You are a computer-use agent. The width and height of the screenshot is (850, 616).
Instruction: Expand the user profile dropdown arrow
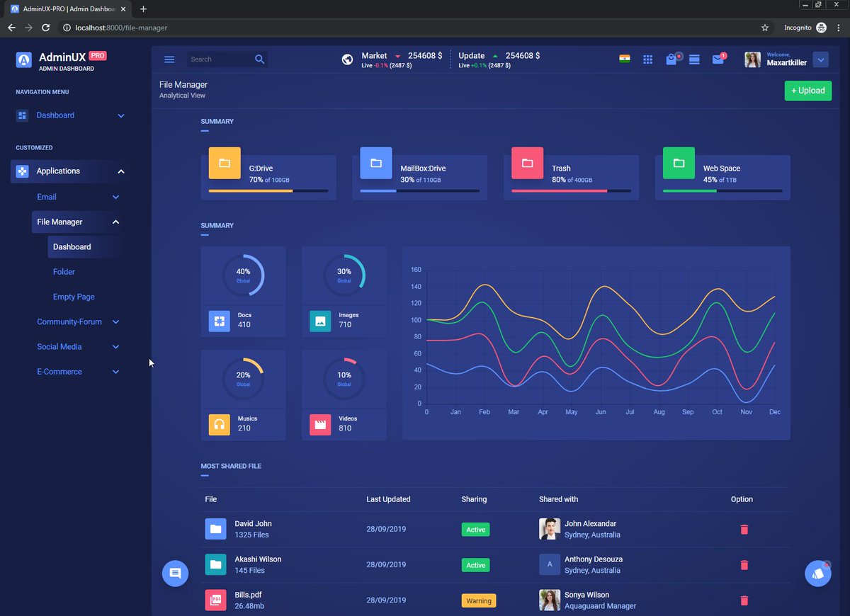click(821, 59)
